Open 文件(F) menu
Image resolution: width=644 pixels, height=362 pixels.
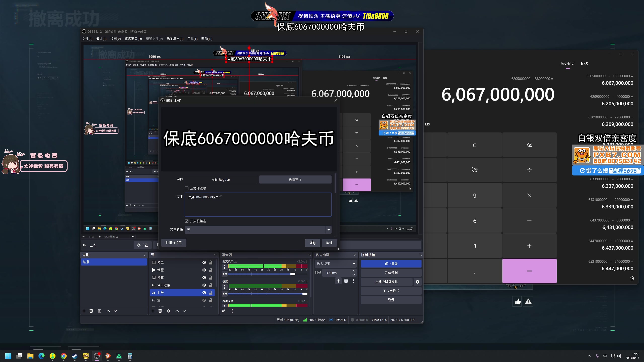87,39
